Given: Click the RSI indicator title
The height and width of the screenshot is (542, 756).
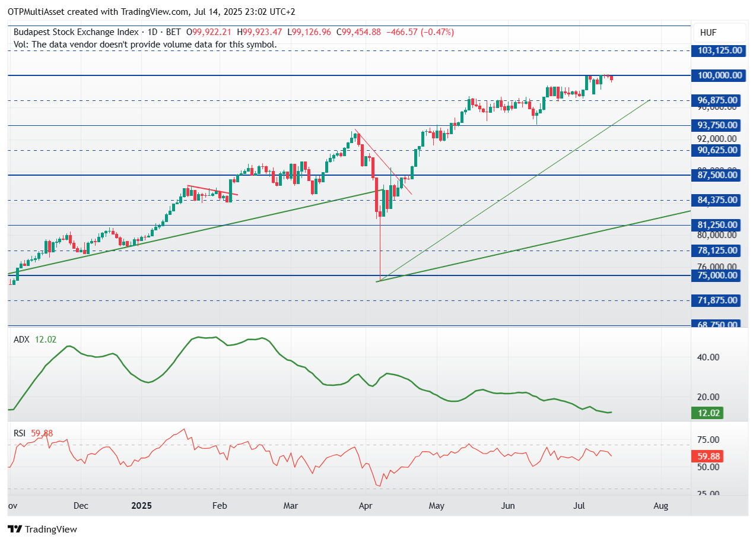Looking at the screenshot, I should [x=21, y=433].
